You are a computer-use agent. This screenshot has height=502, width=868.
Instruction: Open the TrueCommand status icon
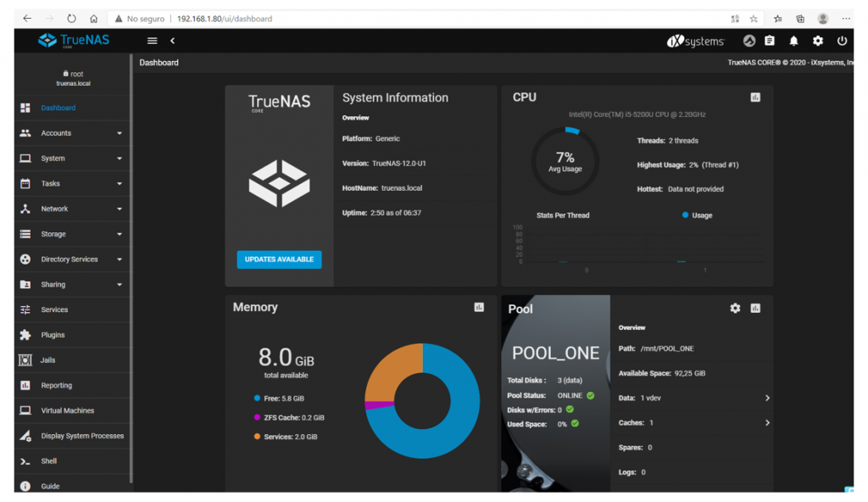[x=749, y=41]
